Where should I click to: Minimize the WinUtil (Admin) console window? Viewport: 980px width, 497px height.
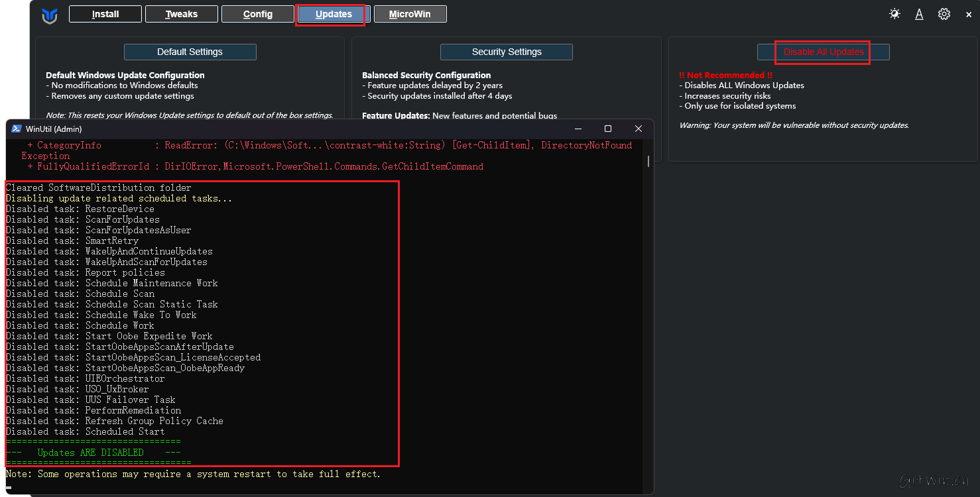[578, 129]
